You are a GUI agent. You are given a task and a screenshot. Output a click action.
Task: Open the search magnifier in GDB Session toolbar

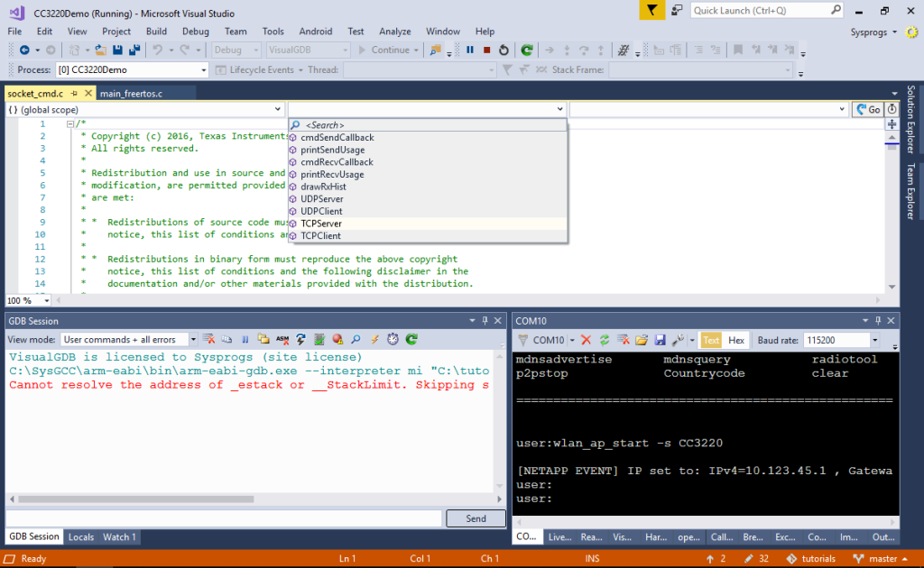tap(356, 339)
